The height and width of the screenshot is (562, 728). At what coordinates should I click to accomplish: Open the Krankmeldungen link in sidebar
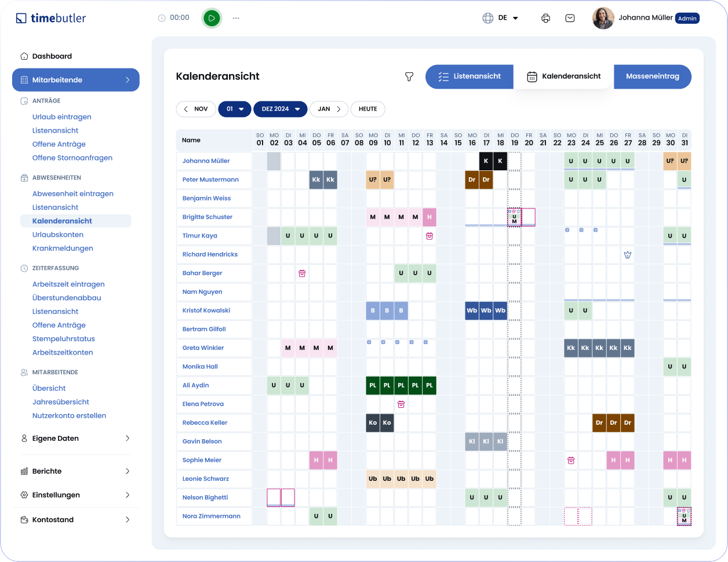[x=63, y=248]
